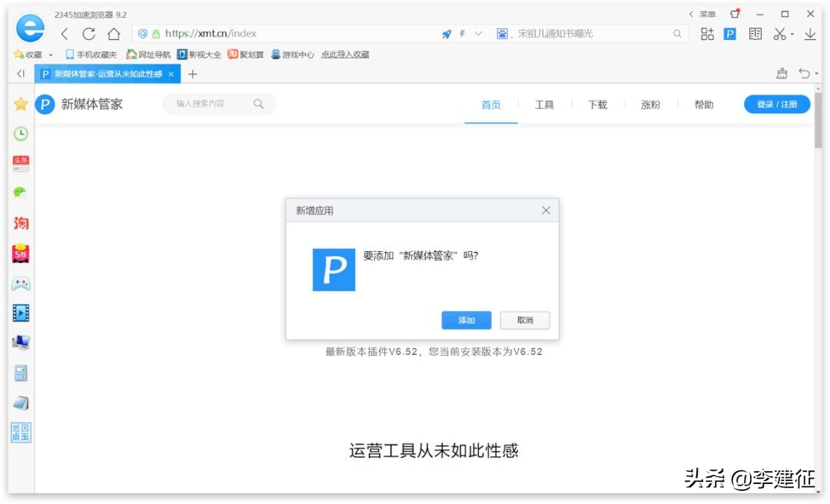
Task: Expand the 收藏 favorites dropdown
Action: click(x=49, y=54)
